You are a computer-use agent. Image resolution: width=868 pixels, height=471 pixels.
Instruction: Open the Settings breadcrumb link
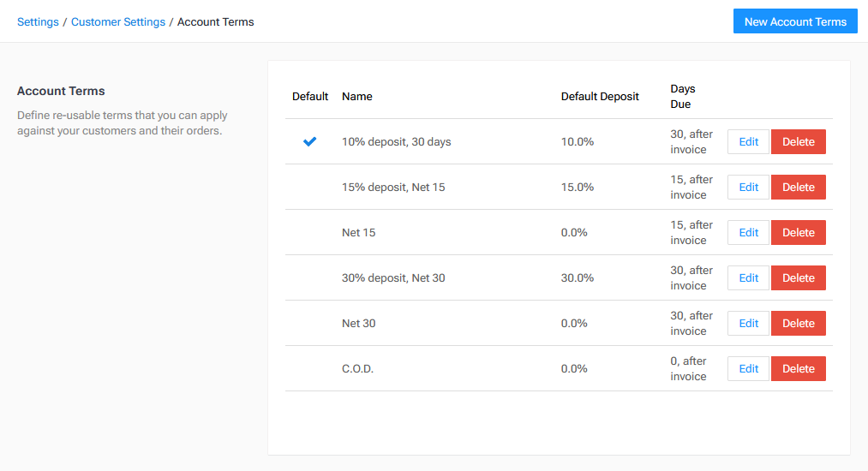[x=38, y=22]
